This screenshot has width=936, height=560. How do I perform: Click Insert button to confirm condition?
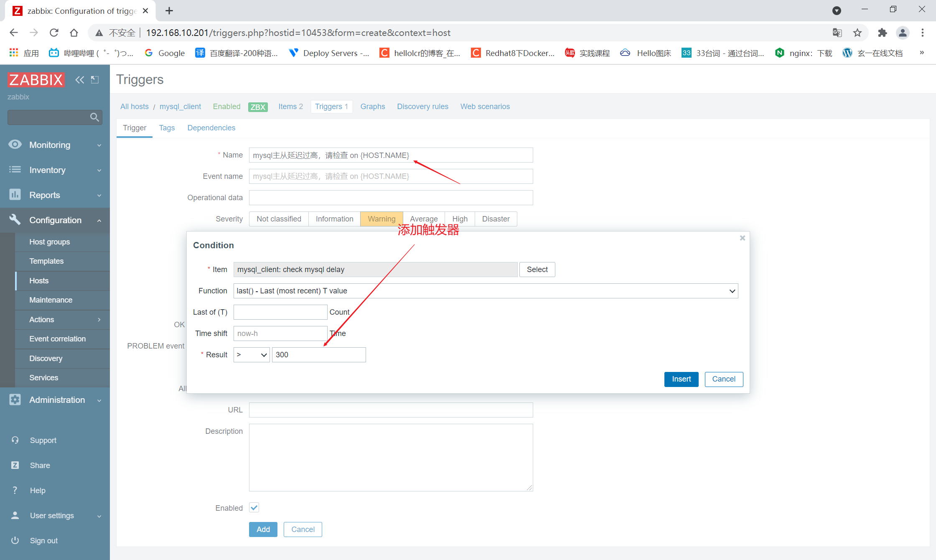pos(680,379)
